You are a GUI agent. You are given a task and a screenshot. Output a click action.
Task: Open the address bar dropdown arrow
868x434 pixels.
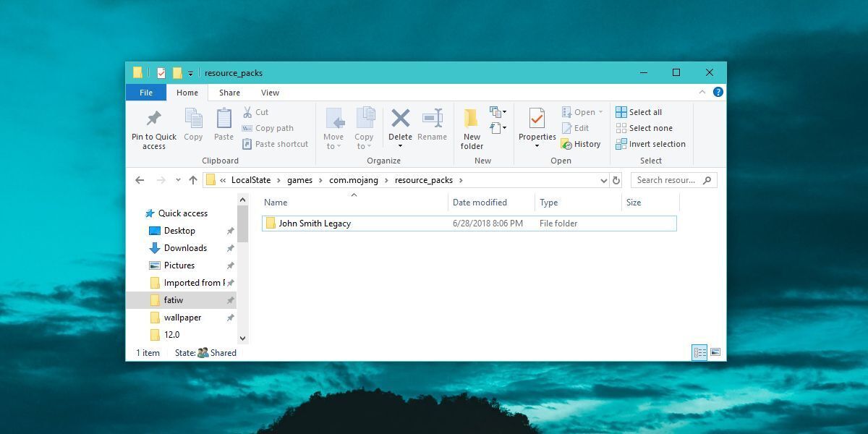click(603, 180)
